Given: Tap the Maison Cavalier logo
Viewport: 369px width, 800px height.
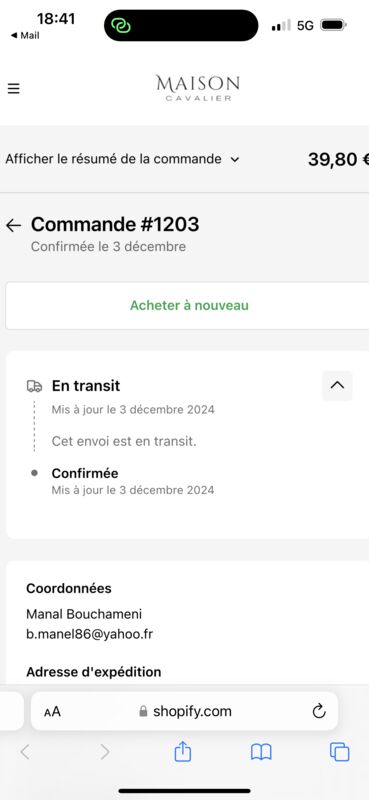Looking at the screenshot, I should tap(198, 88).
